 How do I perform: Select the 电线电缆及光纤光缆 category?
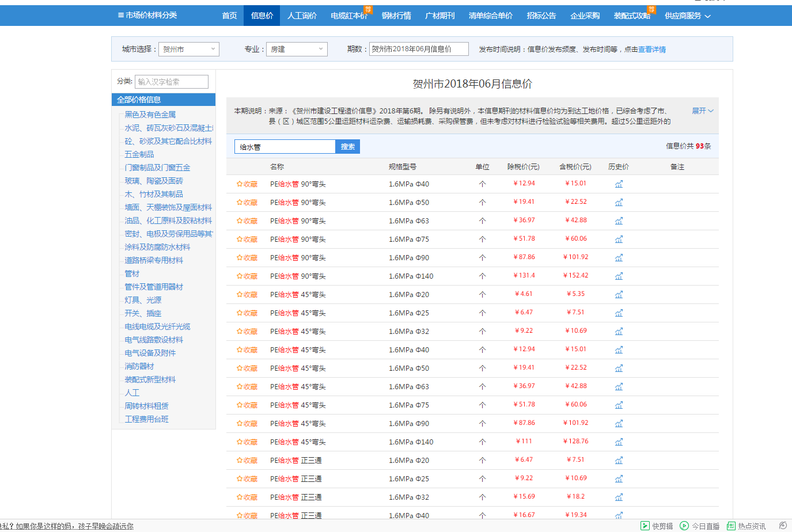tap(157, 326)
